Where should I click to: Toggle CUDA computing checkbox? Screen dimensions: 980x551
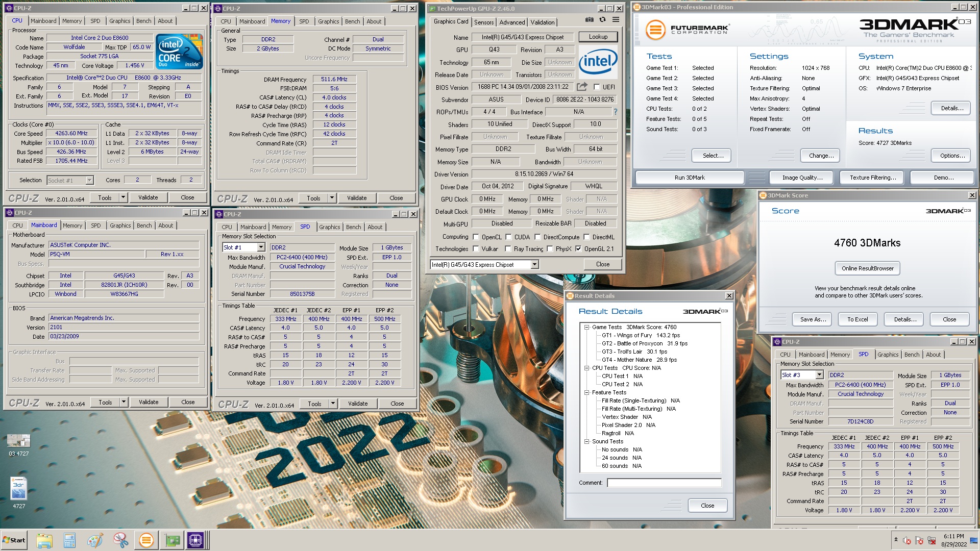pos(508,237)
